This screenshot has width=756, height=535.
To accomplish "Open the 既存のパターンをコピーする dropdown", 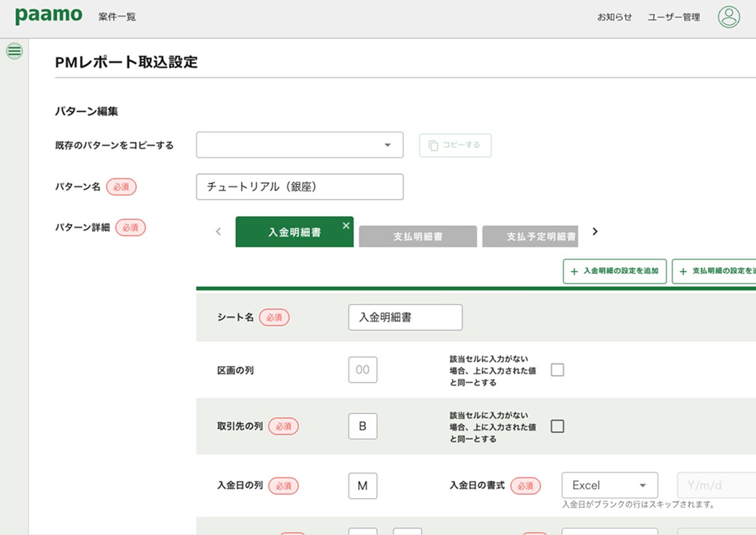I will pyautogui.click(x=300, y=145).
